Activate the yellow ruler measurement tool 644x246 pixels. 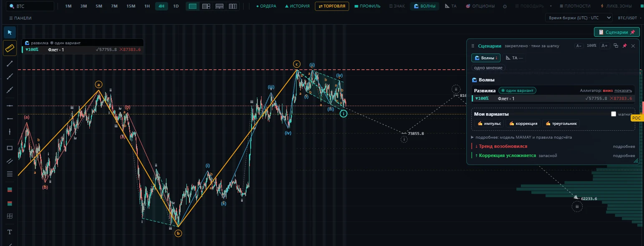pyautogui.click(x=10, y=48)
